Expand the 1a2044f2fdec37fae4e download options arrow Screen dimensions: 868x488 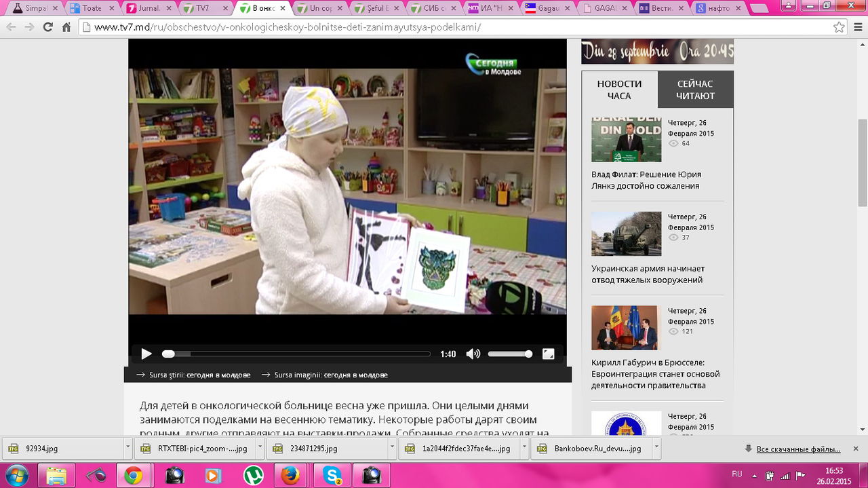[x=525, y=449]
